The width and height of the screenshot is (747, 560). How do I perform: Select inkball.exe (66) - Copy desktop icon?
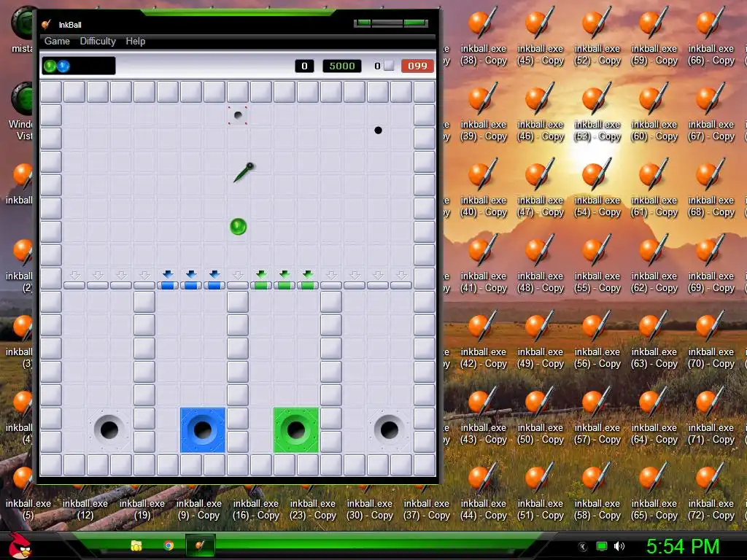711,34
